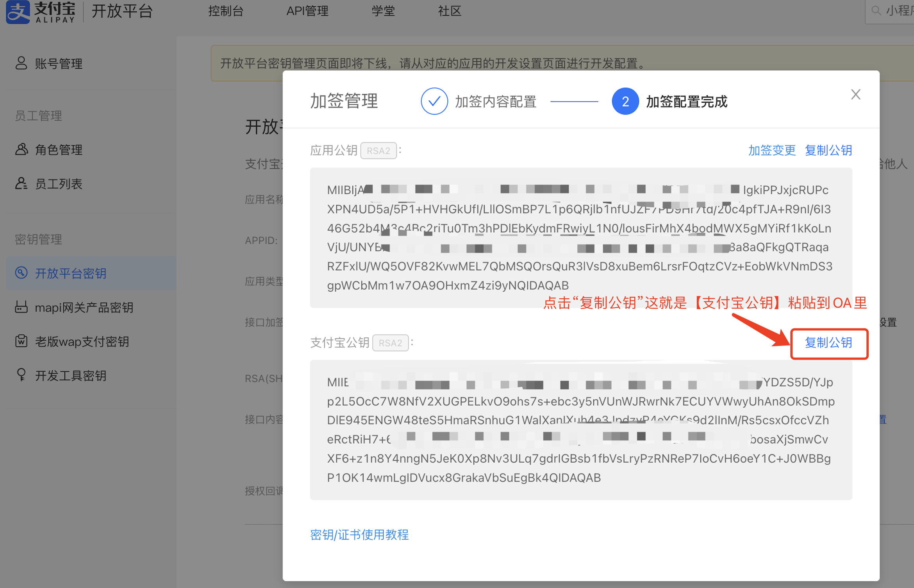
Task: Open the 密钥/证书使用教程 link
Action: point(359,535)
